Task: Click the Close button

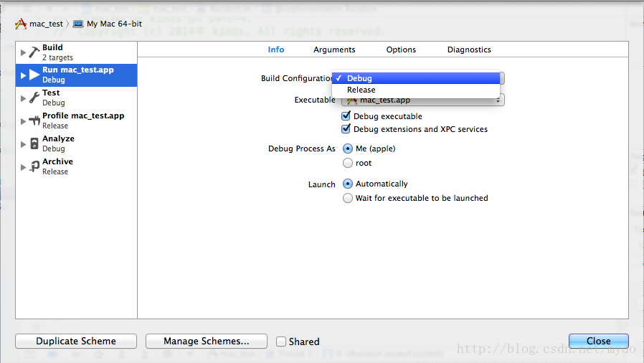Action: point(598,341)
